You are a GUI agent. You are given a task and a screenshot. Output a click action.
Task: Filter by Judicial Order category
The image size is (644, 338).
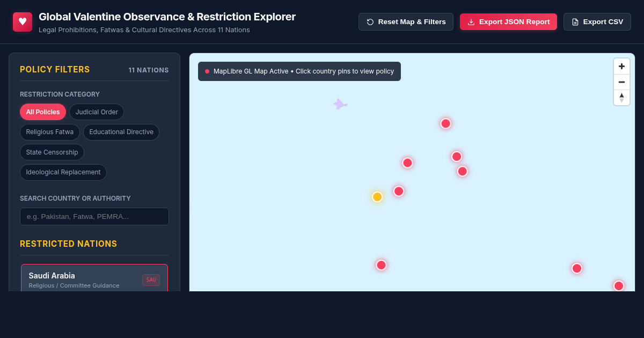tap(97, 112)
